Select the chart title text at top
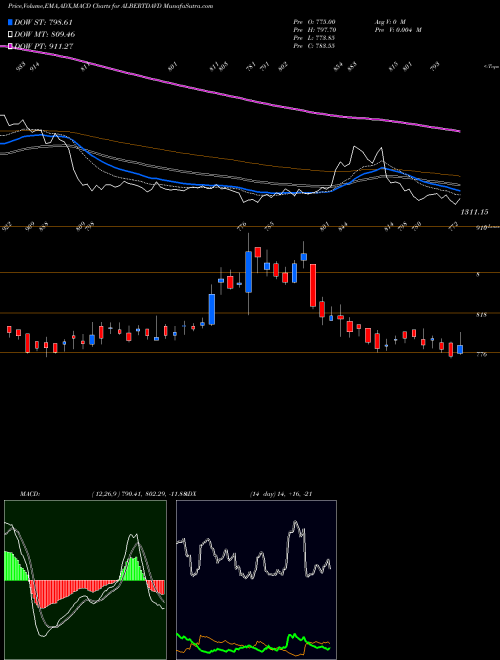 (x=110, y=6)
